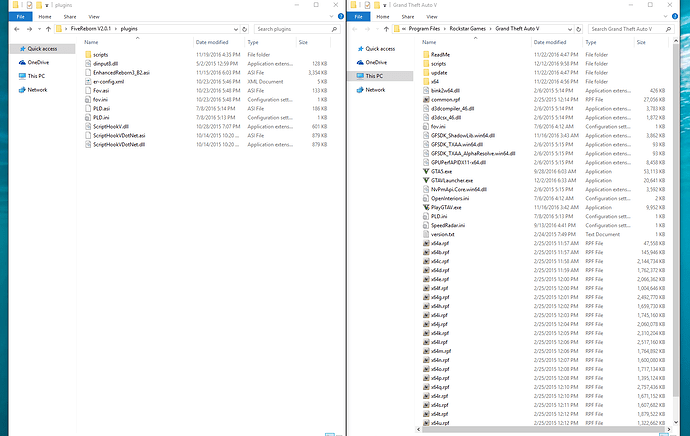Select ScriptHookV.dll file
690x436 pixels.
point(110,127)
